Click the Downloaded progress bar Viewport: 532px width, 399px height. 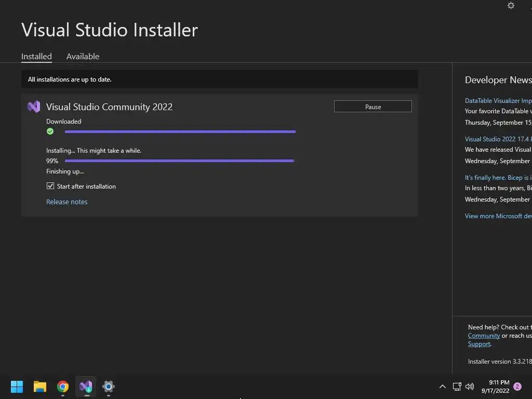point(180,131)
